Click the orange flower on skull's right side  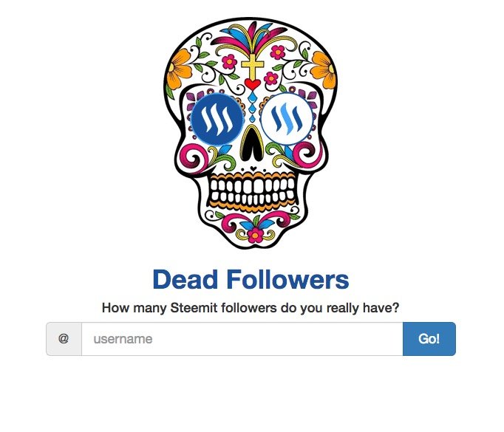pos(324,69)
